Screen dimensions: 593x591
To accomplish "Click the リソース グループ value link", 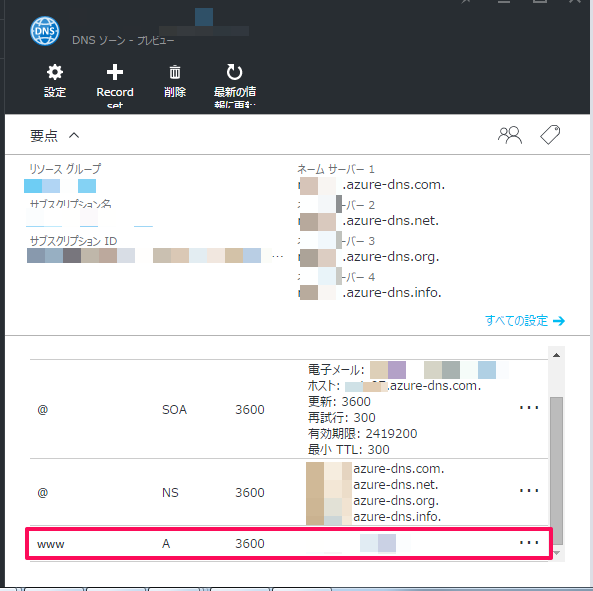I will pyautogui.click(x=60, y=186).
